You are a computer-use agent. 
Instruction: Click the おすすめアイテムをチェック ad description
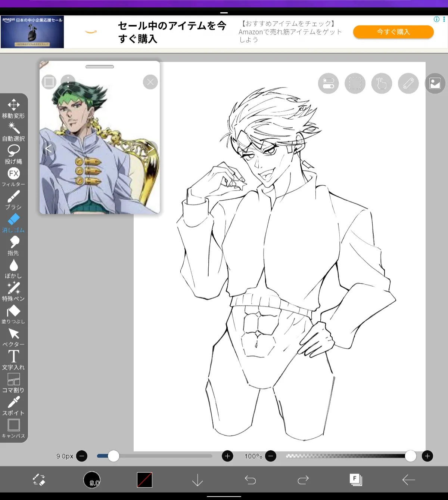(x=290, y=32)
